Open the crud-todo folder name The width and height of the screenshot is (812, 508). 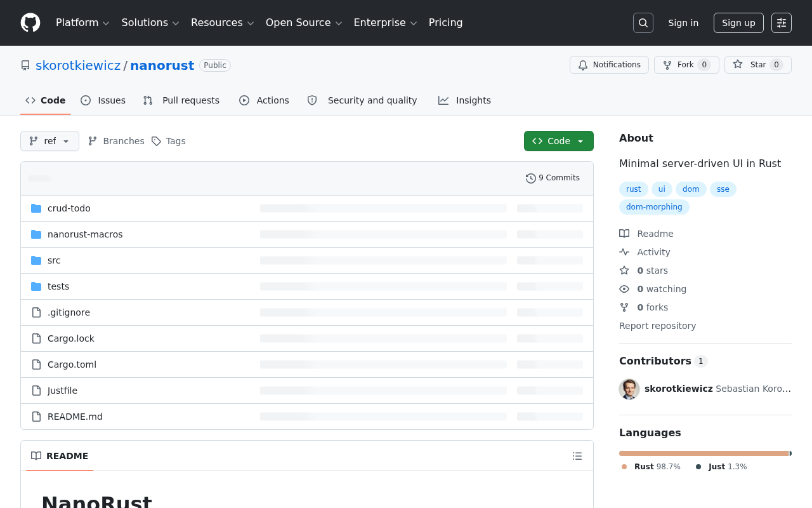[x=69, y=208]
